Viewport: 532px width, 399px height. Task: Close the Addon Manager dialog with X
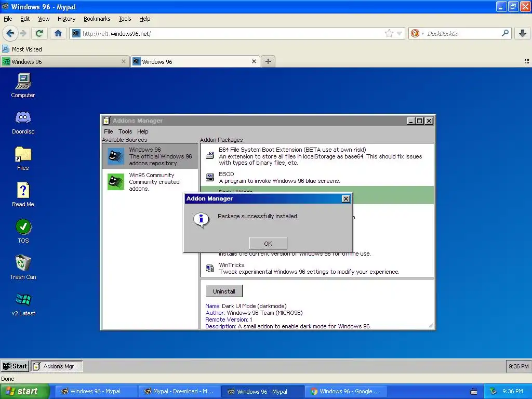click(345, 198)
